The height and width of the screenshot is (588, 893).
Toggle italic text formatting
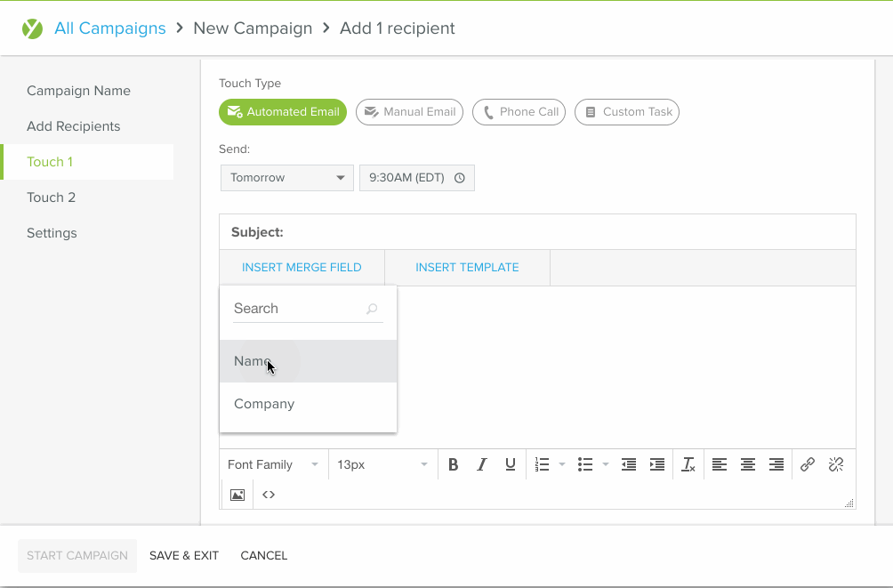point(481,464)
